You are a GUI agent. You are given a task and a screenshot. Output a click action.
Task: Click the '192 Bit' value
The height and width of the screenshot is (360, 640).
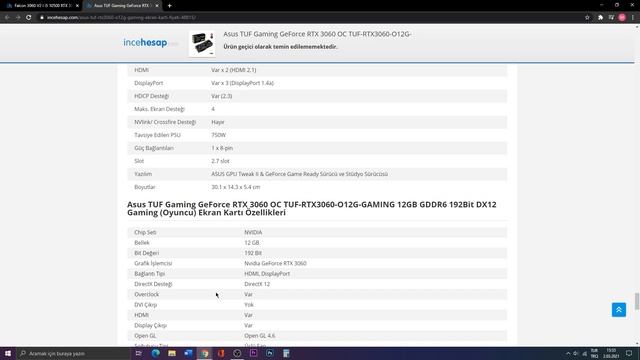pos(253,253)
